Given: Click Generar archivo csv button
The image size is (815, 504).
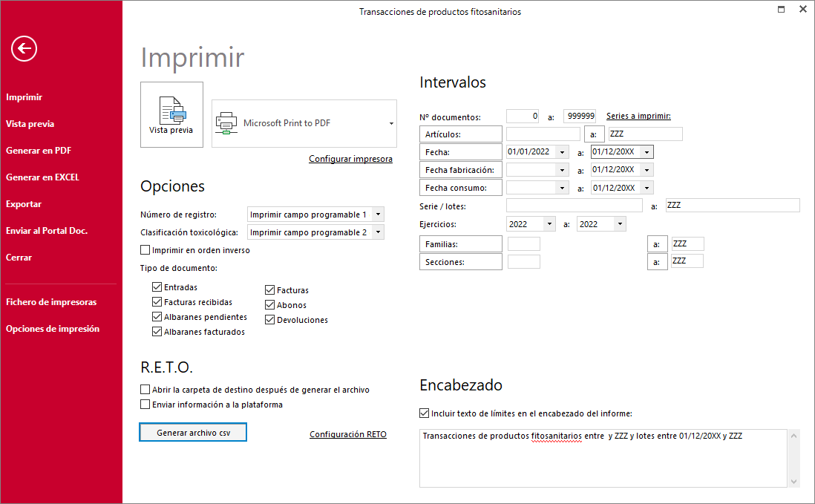Looking at the screenshot, I should tap(193, 432).
